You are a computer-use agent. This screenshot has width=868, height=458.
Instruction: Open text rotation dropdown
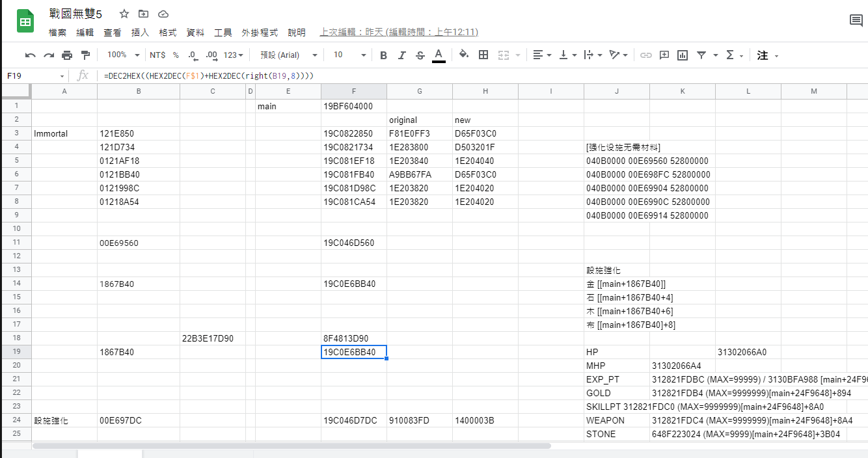(x=618, y=55)
